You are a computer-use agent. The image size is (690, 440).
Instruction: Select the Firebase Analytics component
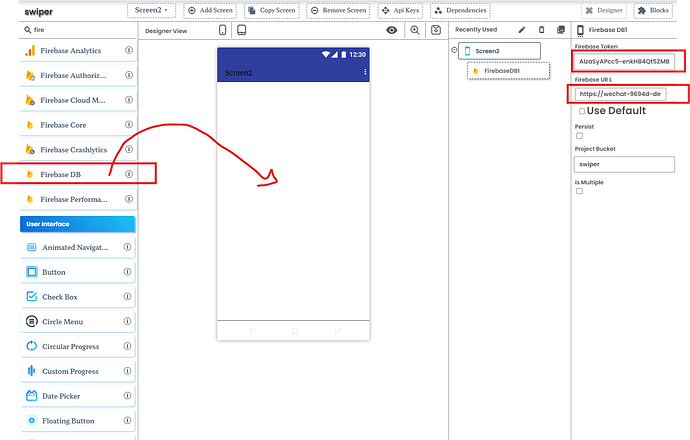pyautogui.click(x=78, y=51)
